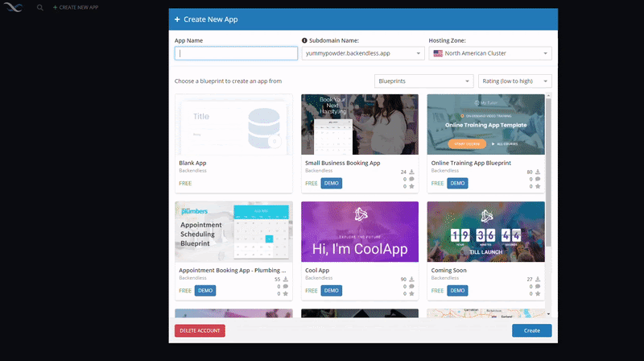Click the info icon beside Subdomain Name
This screenshot has width=644, height=361.
click(x=304, y=40)
